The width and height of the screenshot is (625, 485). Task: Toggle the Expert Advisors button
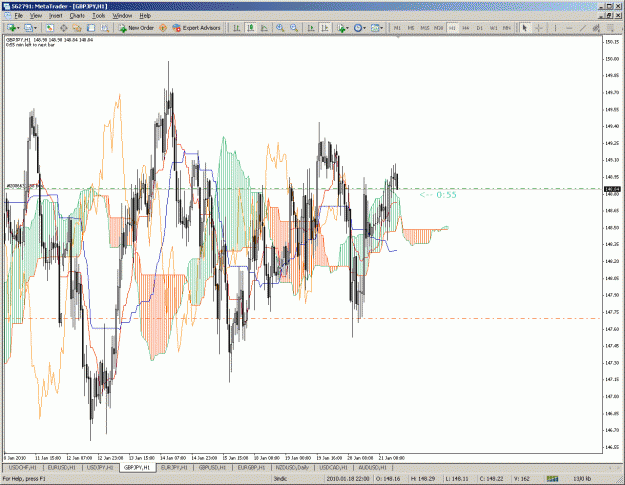pyautogui.click(x=196, y=28)
